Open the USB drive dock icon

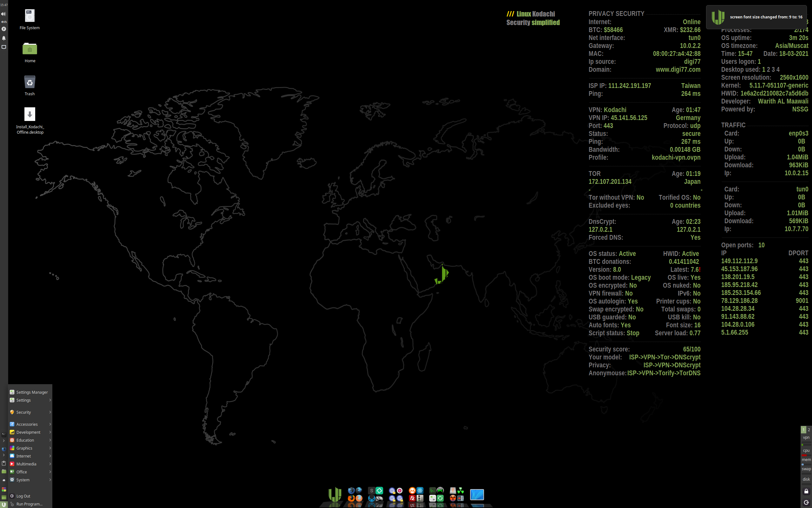coord(453,491)
